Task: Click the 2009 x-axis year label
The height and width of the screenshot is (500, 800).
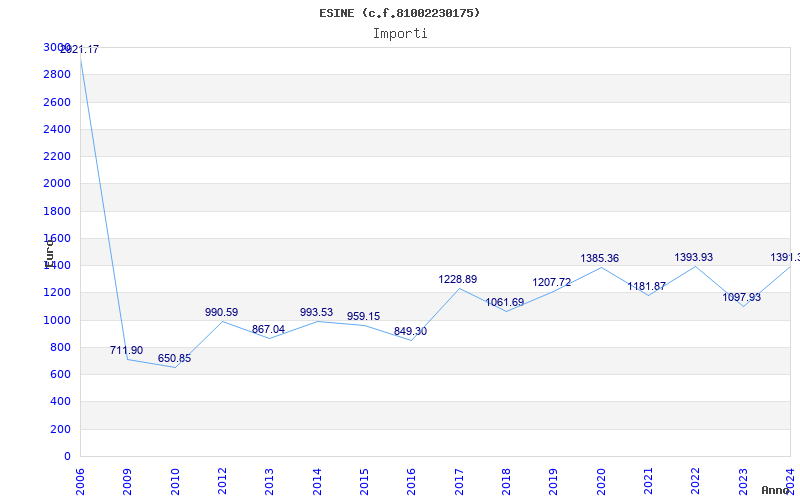Action: (128, 482)
